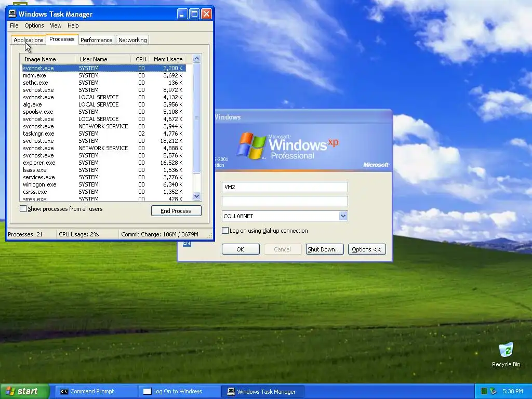The height and width of the screenshot is (399, 532).
Task: Click the Options << button
Action: (x=367, y=249)
